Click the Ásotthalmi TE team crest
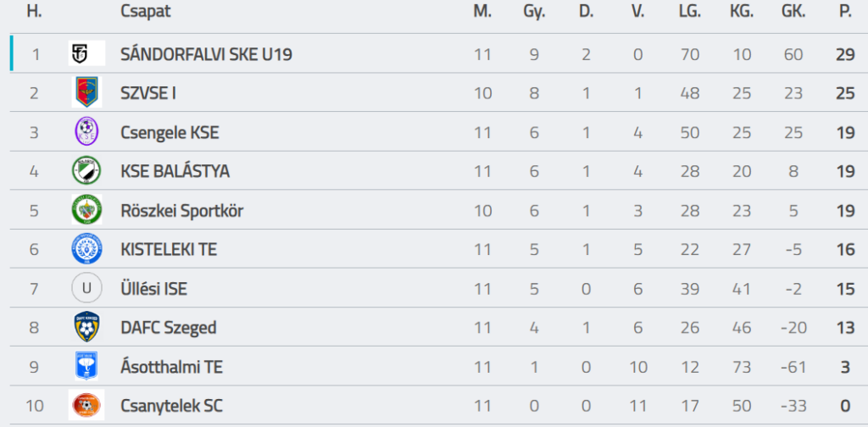The width and height of the screenshot is (868, 427). pyautogui.click(x=86, y=366)
